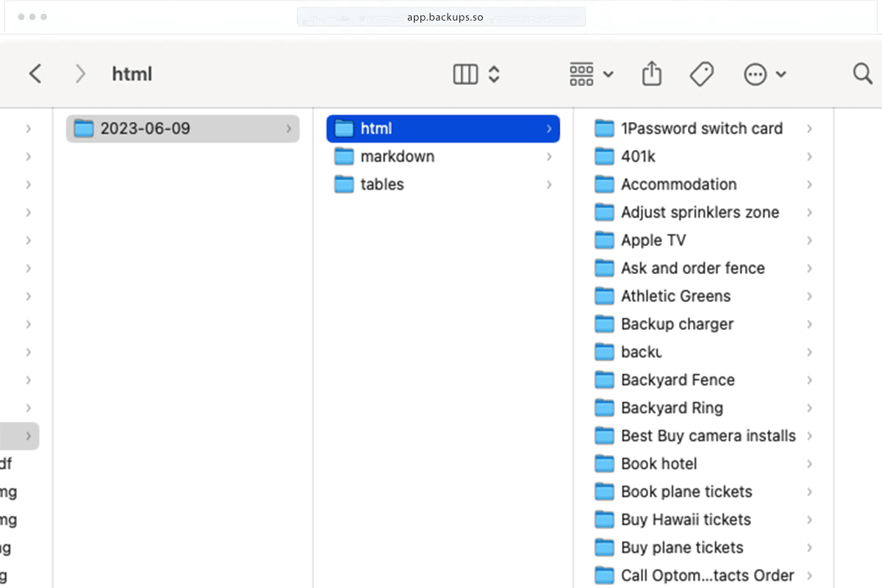The image size is (882, 588).
Task: Open the Athletic Greens folder
Action: click(675, 295)
